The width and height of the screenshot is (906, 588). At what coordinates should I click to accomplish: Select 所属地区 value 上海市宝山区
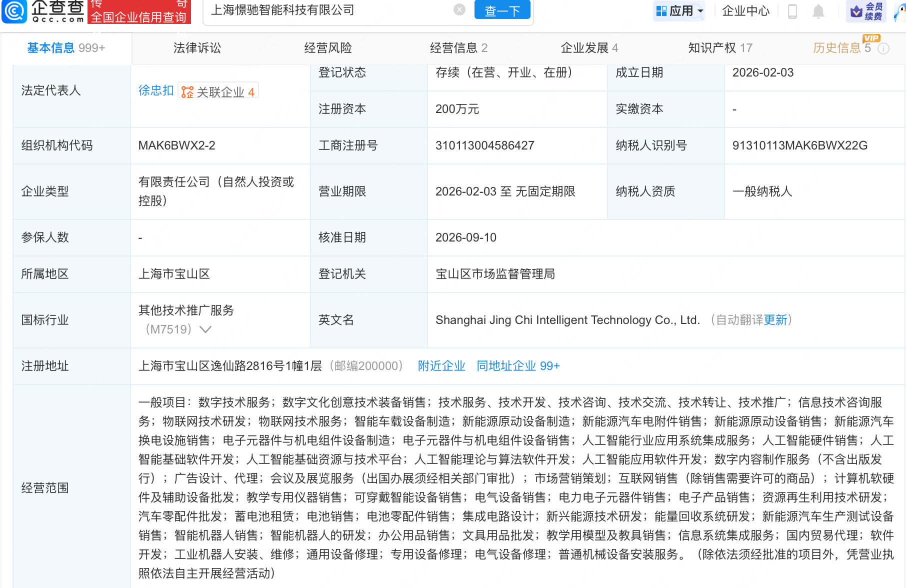(174, 274)
